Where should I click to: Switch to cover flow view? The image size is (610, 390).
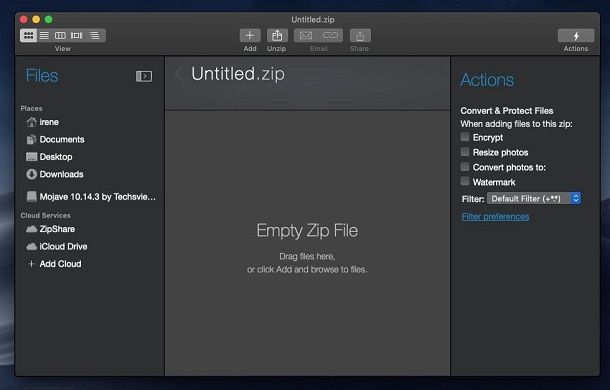(76, 35)
